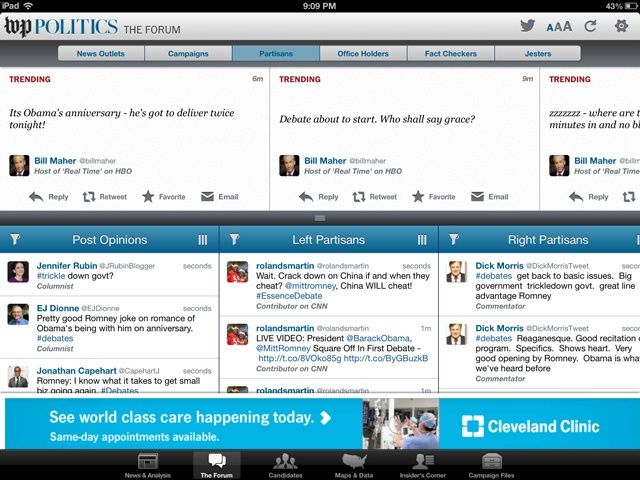Open the http://t.co/8VOko85g link
The image size is (640, 480).
300,358
